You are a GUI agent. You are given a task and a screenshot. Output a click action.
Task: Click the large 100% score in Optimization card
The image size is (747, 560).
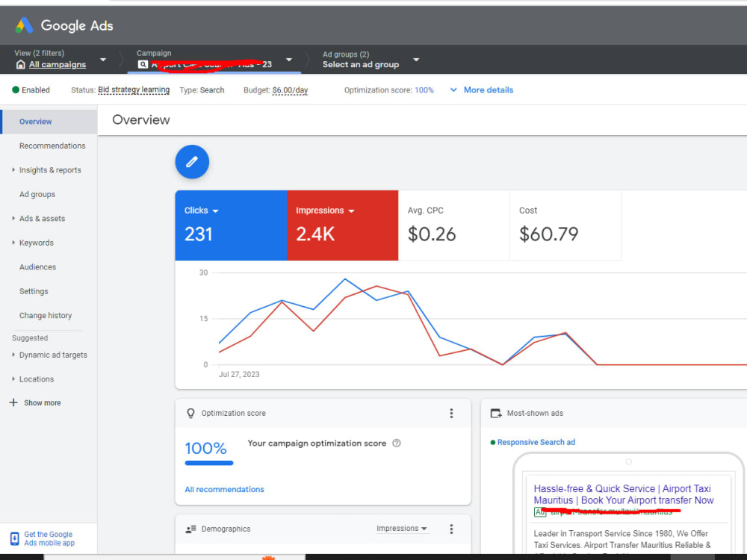tap(206, 448)
